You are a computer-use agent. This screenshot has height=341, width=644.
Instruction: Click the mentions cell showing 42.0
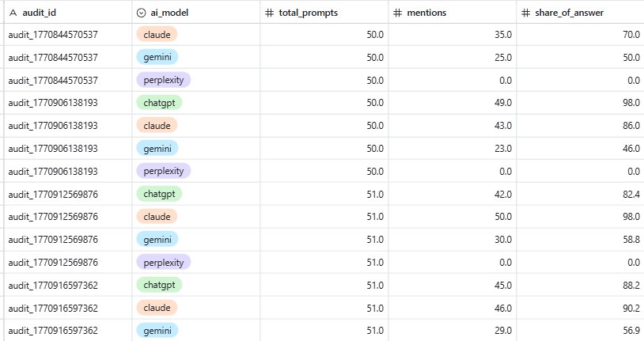[x=453, y=194]
